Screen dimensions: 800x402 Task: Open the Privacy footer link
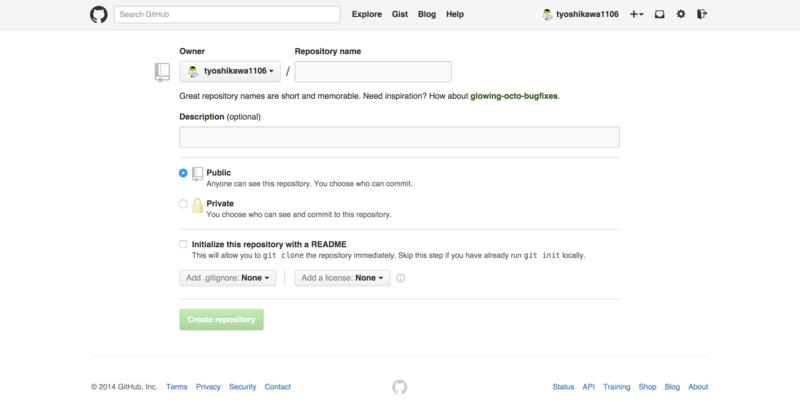208,387
